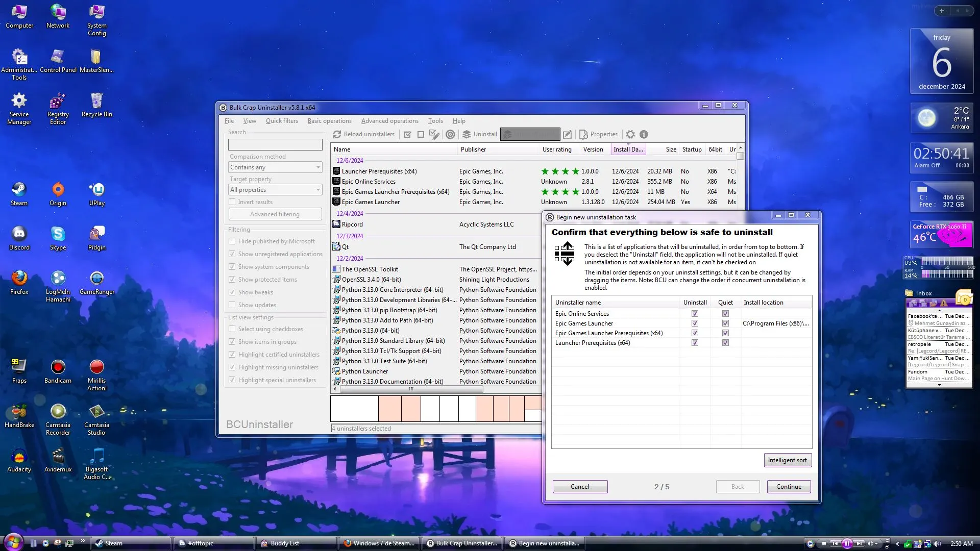This screenshot has height=551, width=980.
Task: Open the Bandicam desktop shortcut
Action: click(58, 372)
